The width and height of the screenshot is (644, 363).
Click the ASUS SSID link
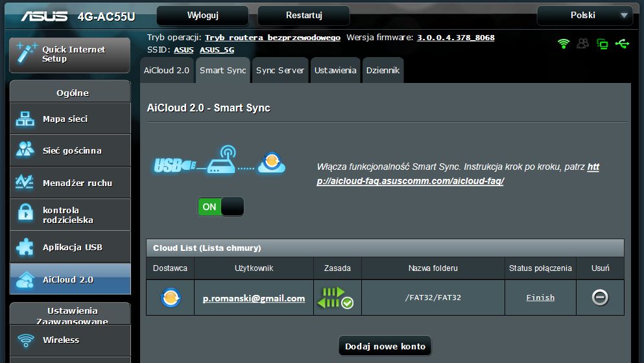coord(184,50)
